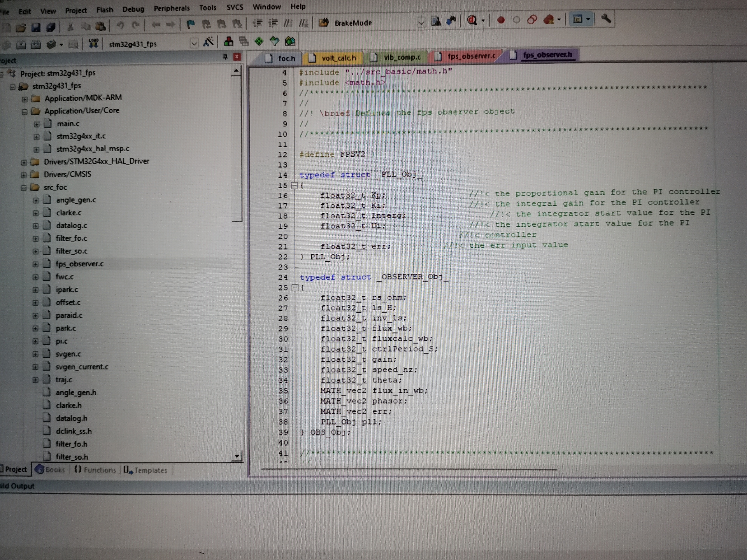Click the Manage Run-Time Environment green diamond icon
Image resolution: width=747 pixels, height=560 pixels.
[259, 41]
